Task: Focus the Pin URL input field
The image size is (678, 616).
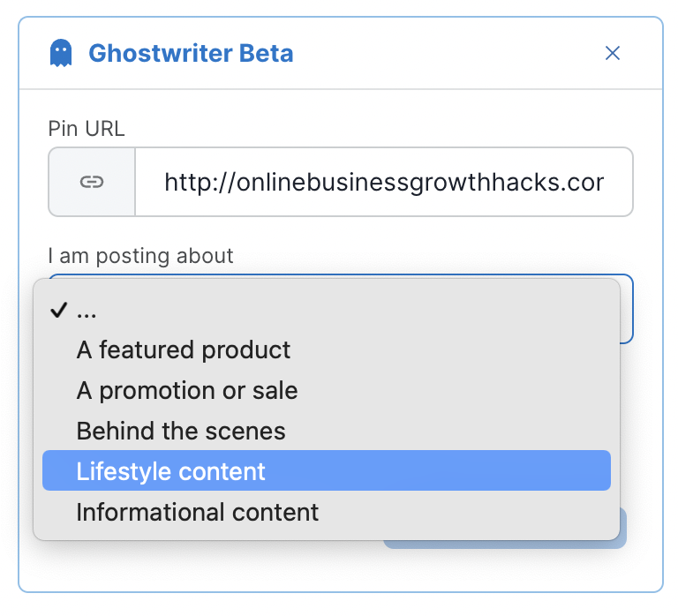Action: [x=383, y=182]
